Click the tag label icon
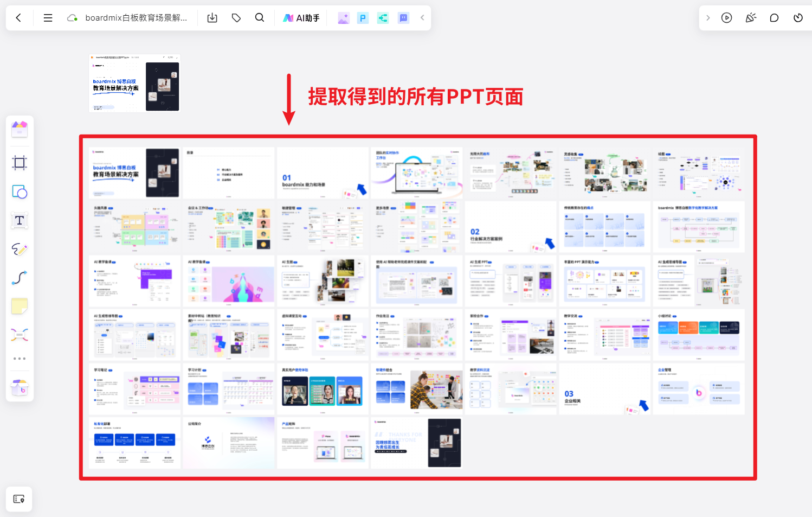 point(236,18)
